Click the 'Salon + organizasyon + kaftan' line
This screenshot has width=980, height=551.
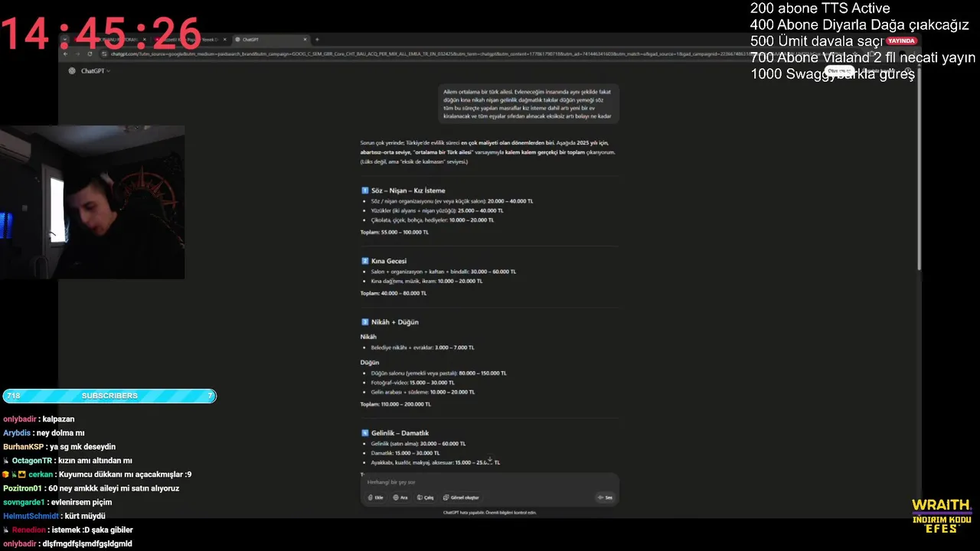(443, 272)
